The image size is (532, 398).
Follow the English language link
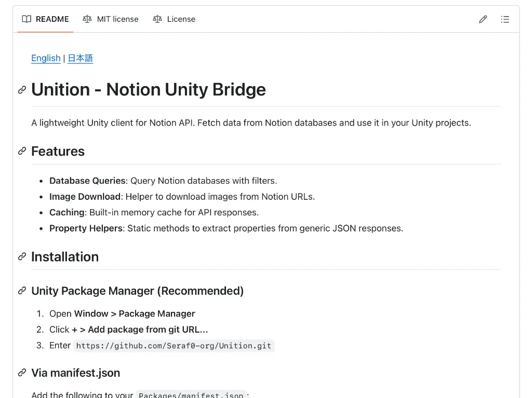tap(46, 58)
